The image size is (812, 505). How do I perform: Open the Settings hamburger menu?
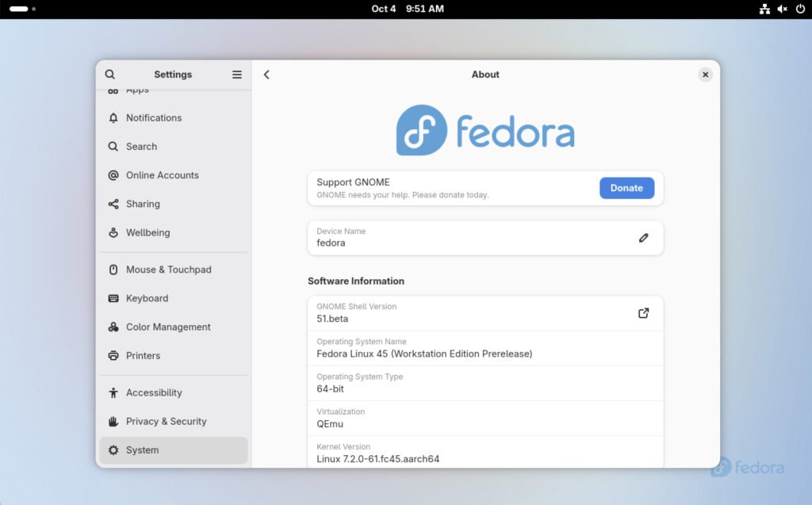point(236,75)
